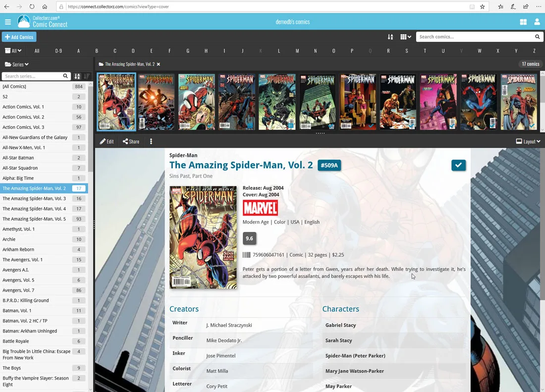Screen dimensions: 545x392
Task: Expand the Series folder dropdown
Action: tap(17, 64)
